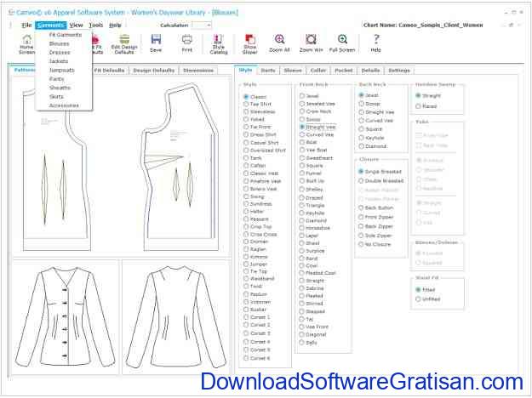Open Help question mark icon
Screen dimensions: 532x398
pos(375,43)
